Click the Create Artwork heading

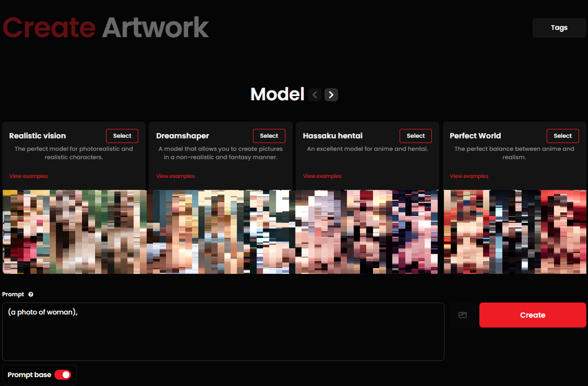106,28
